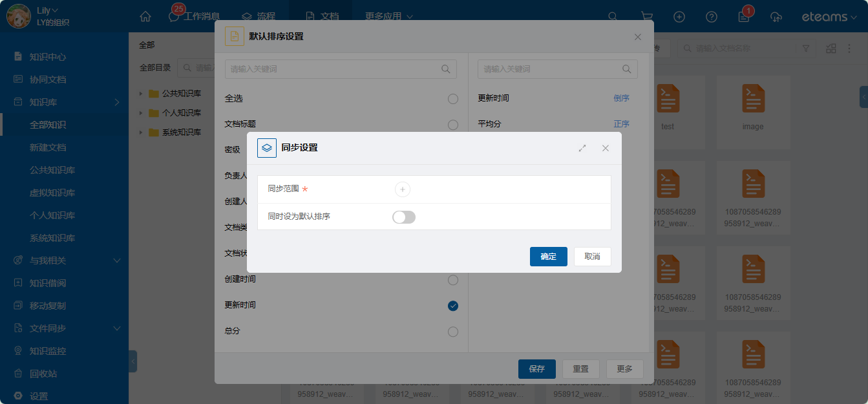The width and height of the screenshot is (868, 404).
Task: Click the 更多 button in 默认排序设置
Action: [x=624, y=369]
